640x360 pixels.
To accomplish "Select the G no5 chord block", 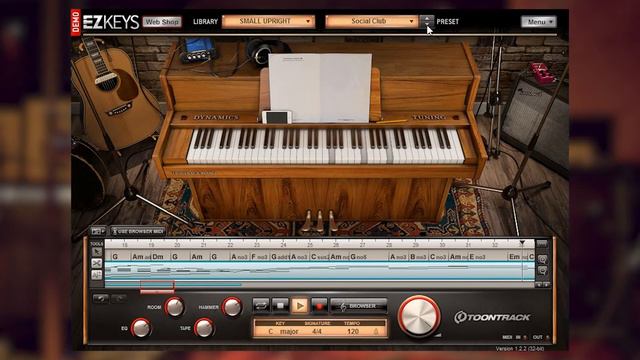I will pyautogui.click(x=369, y=256).
